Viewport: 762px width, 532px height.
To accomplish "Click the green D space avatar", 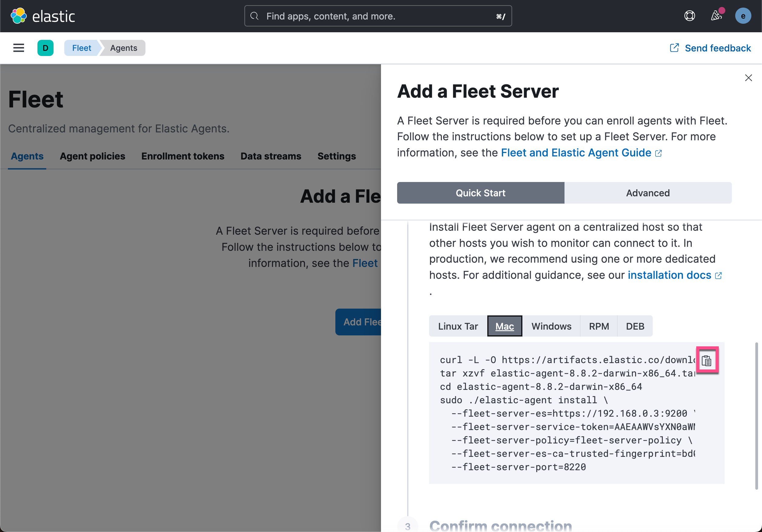I will point(45,48).
